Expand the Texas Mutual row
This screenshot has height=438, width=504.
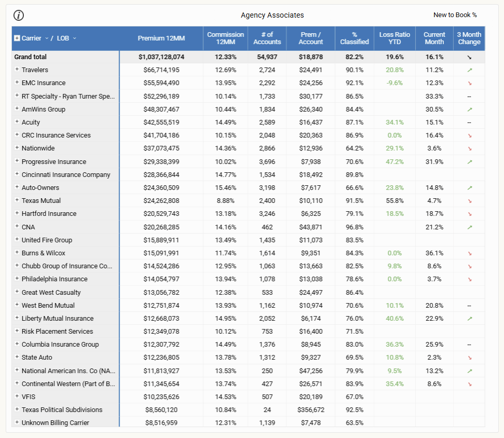point(17,200)
